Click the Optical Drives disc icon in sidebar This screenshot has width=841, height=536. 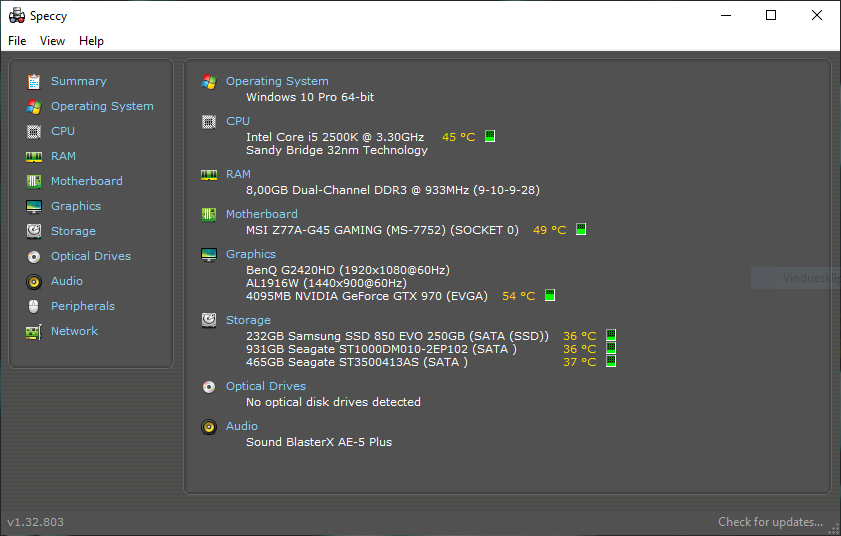(x=34, y=256)
